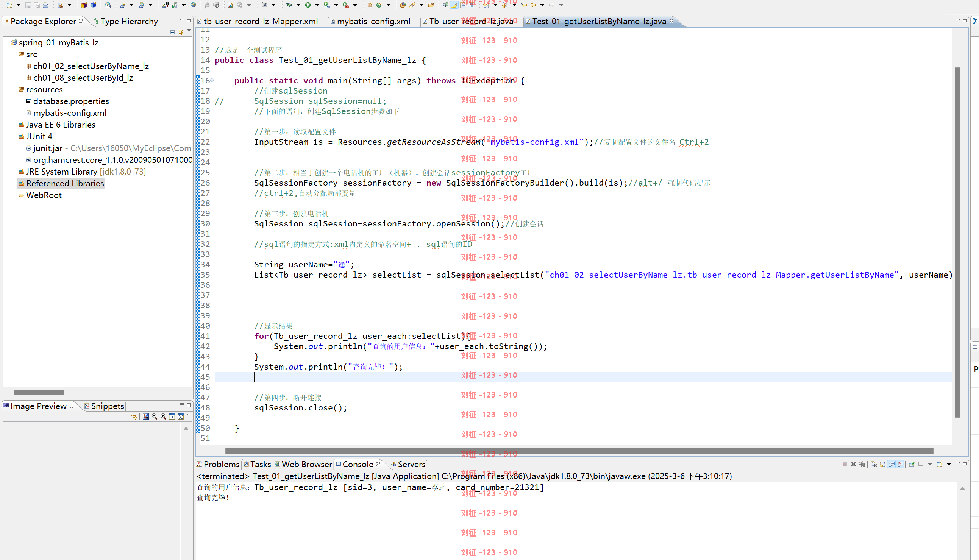Click the sqlSession.close() code line
This screenshot has height=560, width=979.
pyautogui.click(x=300, y=408)
